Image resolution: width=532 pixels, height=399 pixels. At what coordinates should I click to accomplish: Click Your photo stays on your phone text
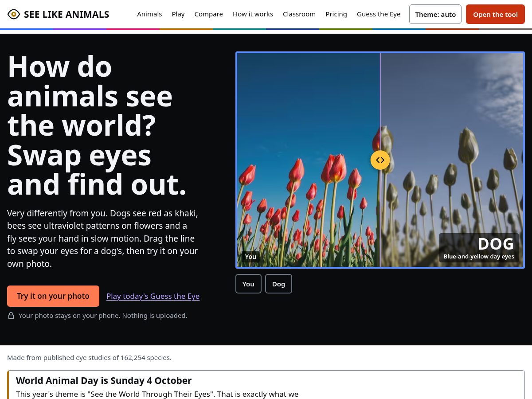103,316
